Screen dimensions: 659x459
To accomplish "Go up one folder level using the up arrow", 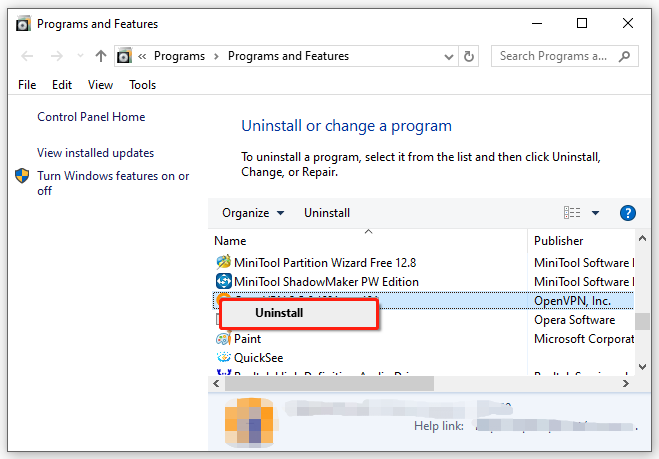I will tap(100, 56).
